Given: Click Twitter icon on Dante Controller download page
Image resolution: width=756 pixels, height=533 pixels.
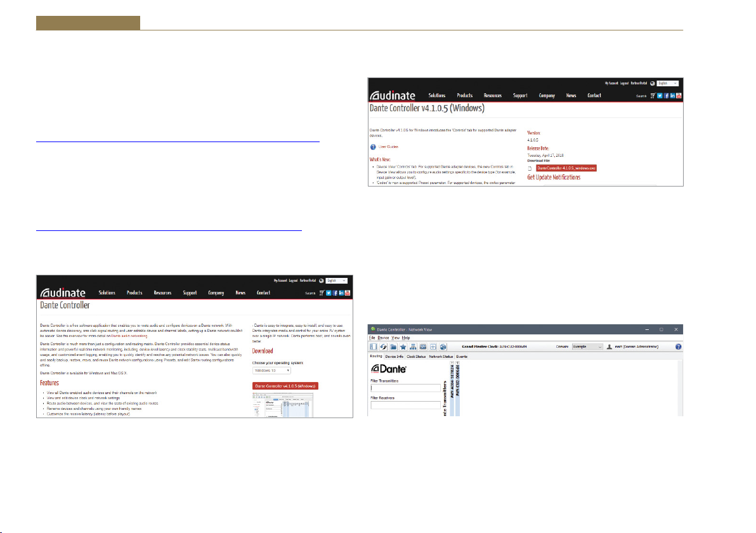Looking at the screenshot, I should (329, 293).
